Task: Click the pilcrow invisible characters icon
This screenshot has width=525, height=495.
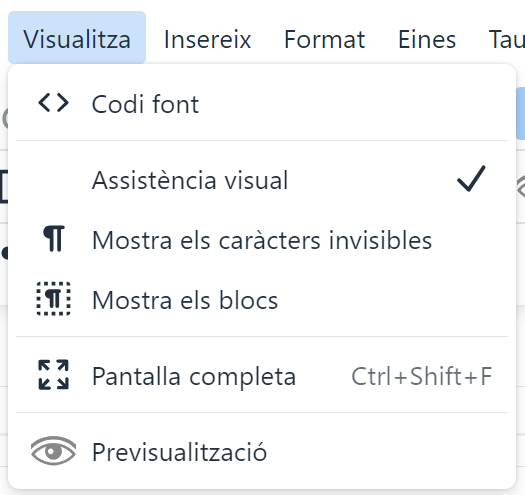Action: tap(54, 238)
